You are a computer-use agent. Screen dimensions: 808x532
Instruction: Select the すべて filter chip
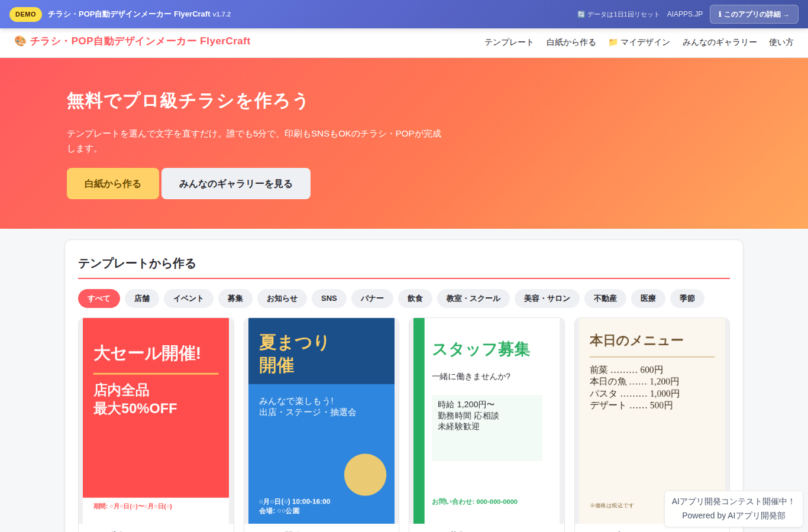pyautogui.click(x=99, y=299)
